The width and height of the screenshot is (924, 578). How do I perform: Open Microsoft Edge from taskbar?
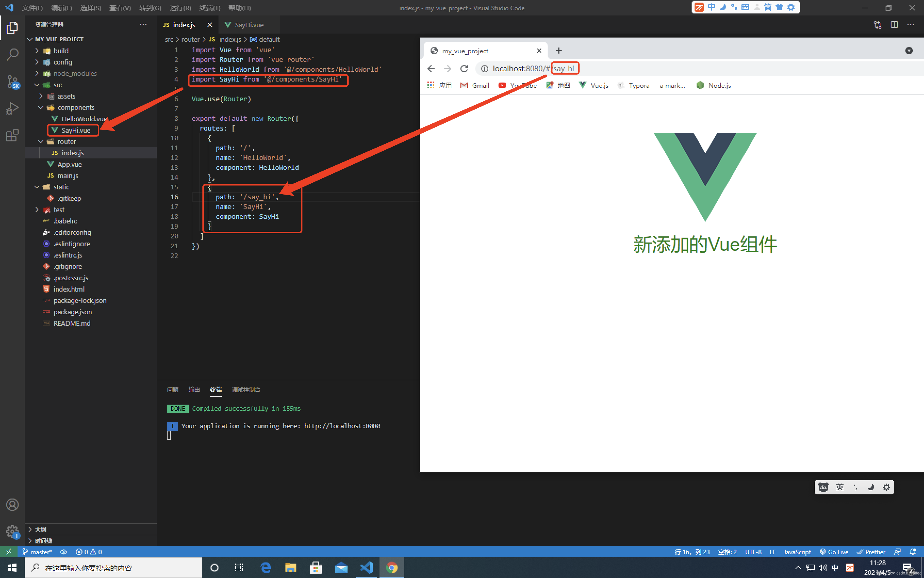click(265, 568)
